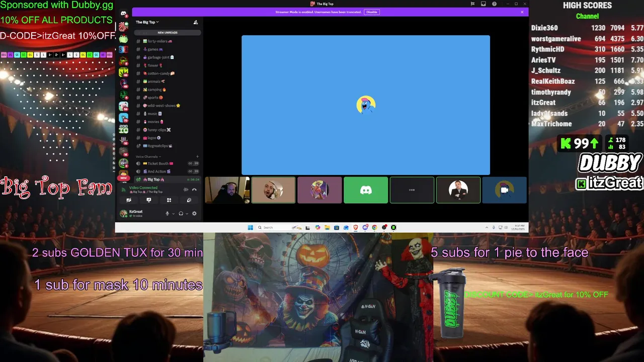The height and width of the screenshot is (362, 644).
Task: Open Discord from the Windows taskbar
Action: point(365,227)
